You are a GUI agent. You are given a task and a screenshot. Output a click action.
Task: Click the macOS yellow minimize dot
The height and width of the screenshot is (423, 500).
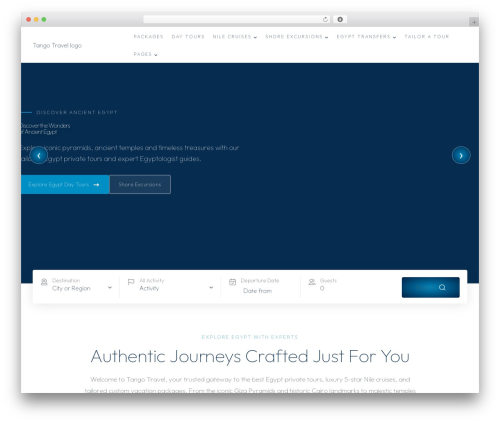click(x=36, y=19)
